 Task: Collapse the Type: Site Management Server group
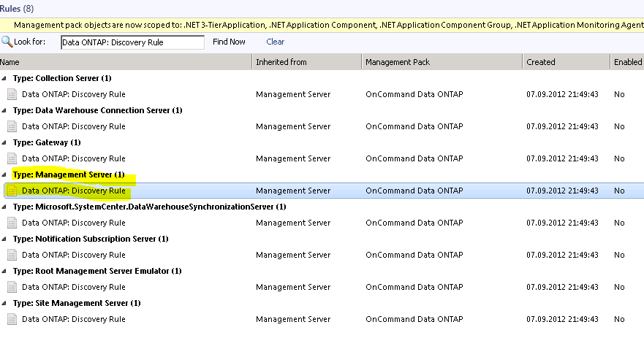(x=5, y=303)
